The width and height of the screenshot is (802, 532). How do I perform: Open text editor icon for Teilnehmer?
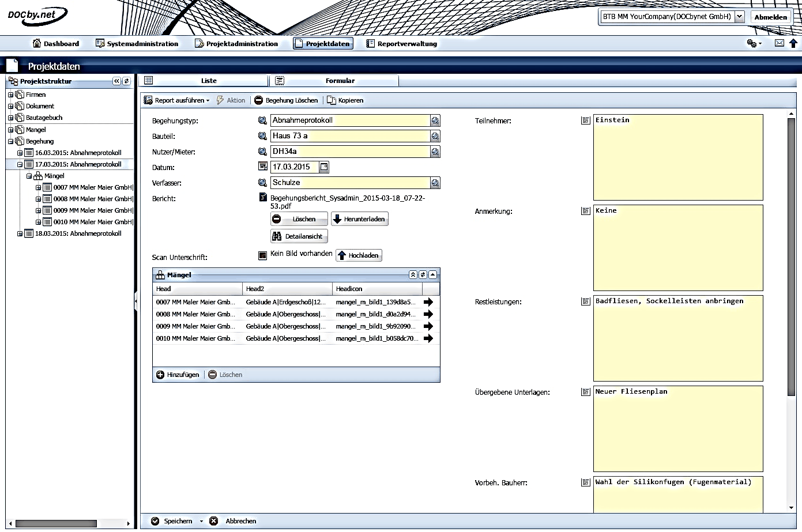(x=585, y=120)
